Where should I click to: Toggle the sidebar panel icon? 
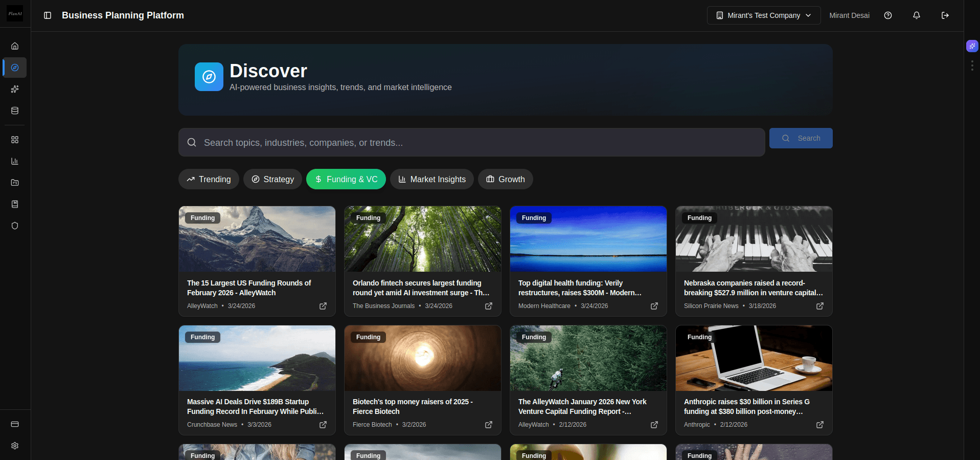tap(48, 15)
